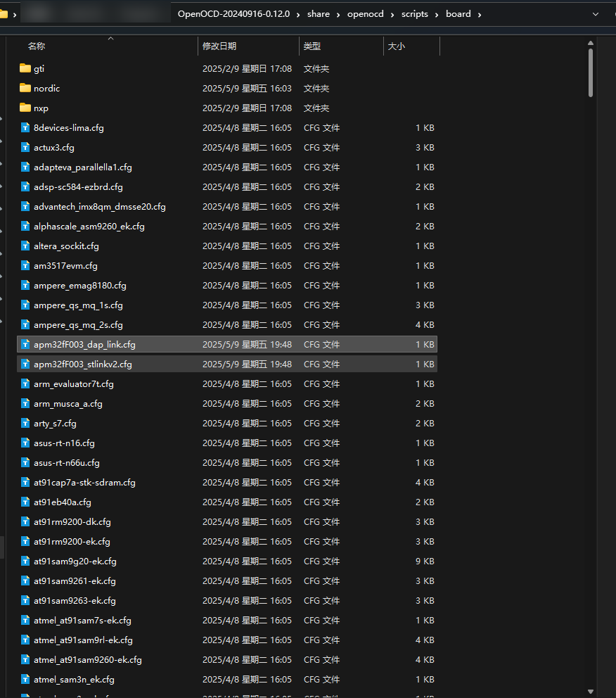
Task: Open the gti folder icon
Action: pyautogui.click(x=25, y=68)
